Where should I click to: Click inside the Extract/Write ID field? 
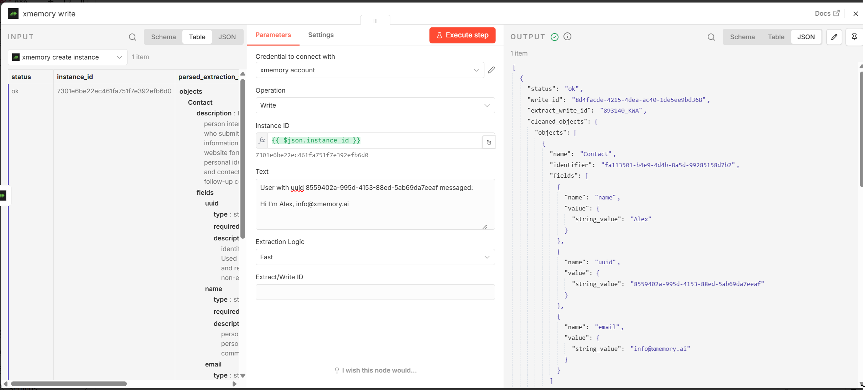coord(375,292)
